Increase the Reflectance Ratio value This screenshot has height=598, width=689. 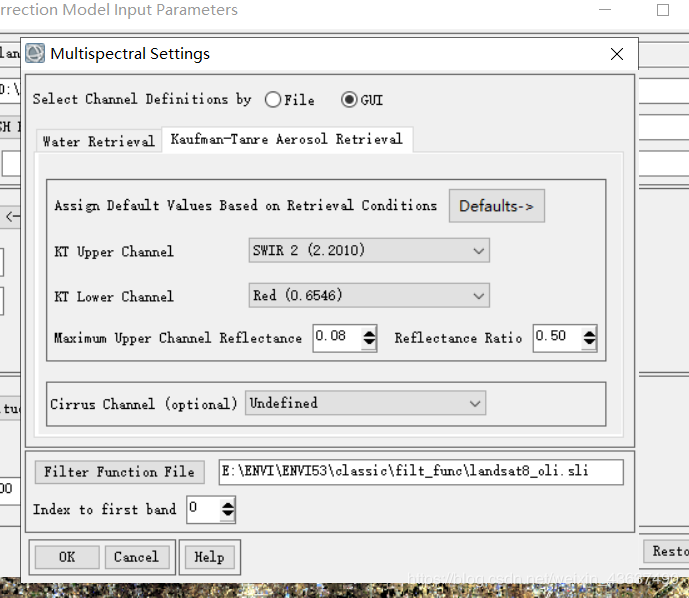pos(589,332)
